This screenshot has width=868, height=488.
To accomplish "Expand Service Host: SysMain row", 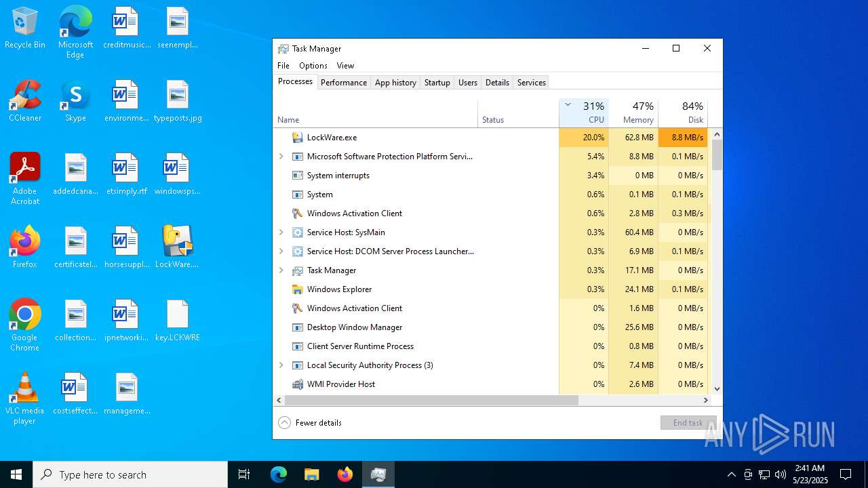I will click(281, 232).
